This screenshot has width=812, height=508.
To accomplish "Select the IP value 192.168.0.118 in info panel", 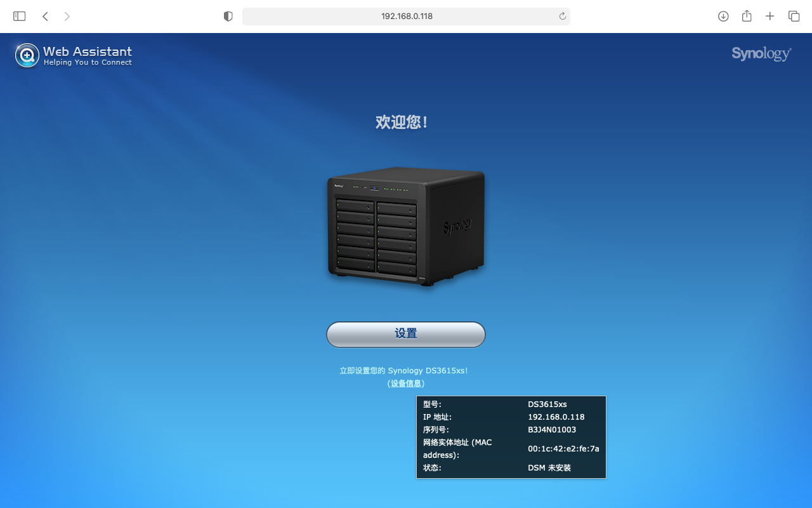I will tap(556, 417).
